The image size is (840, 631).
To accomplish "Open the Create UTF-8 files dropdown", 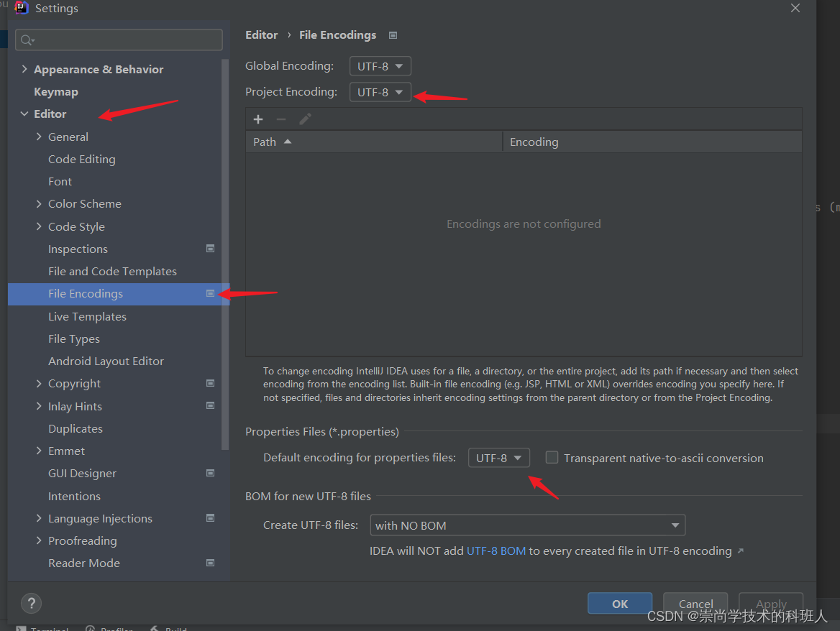I will tap(528, 525).
